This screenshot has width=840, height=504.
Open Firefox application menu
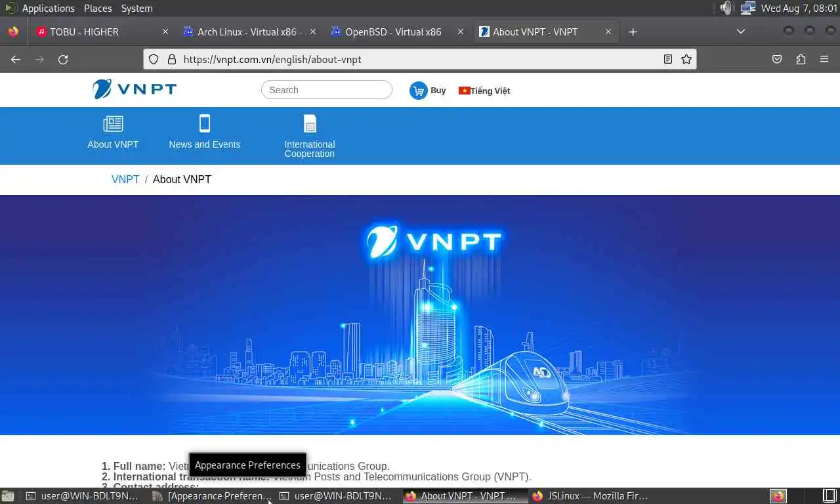pyautogui.click(x=824, y=59)
